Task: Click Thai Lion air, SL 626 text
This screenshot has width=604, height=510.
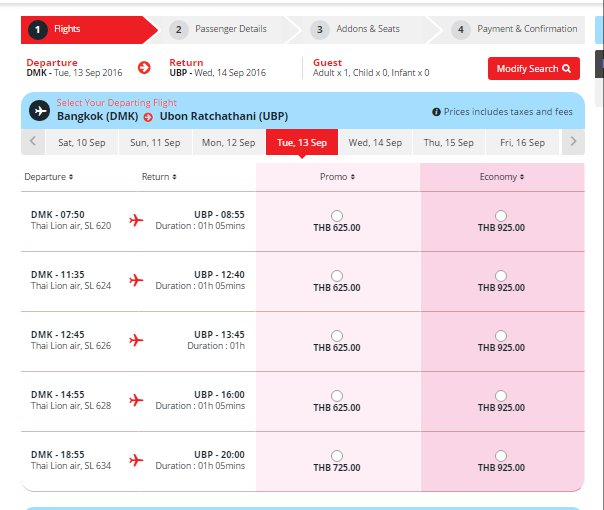Action: tap(71, 346)
